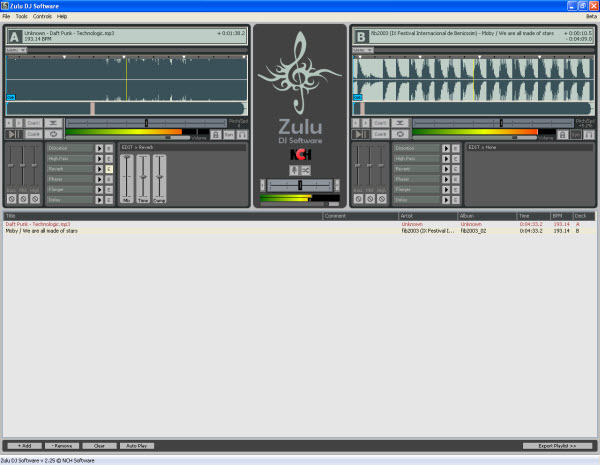This screenshot has height=465, width=600.
Task: Kill High band on Deck B
Action: pos(382,199)
